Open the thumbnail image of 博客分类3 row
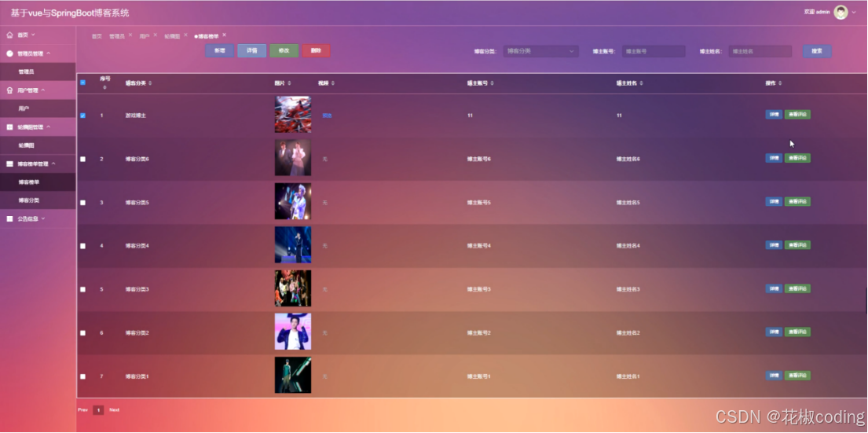The image size is (868, 433). click(x=293, y=288)
